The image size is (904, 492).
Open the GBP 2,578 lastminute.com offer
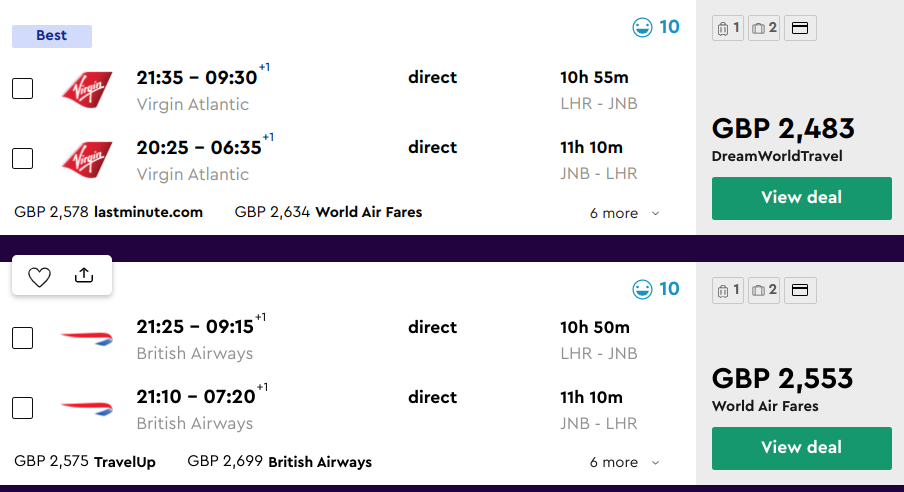(108, 212)
